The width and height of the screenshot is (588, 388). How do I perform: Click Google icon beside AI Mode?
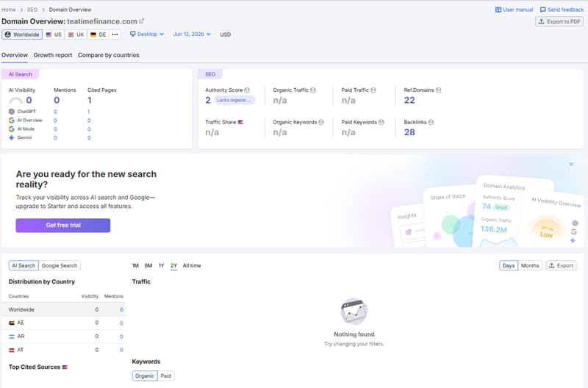pos(12,129)
